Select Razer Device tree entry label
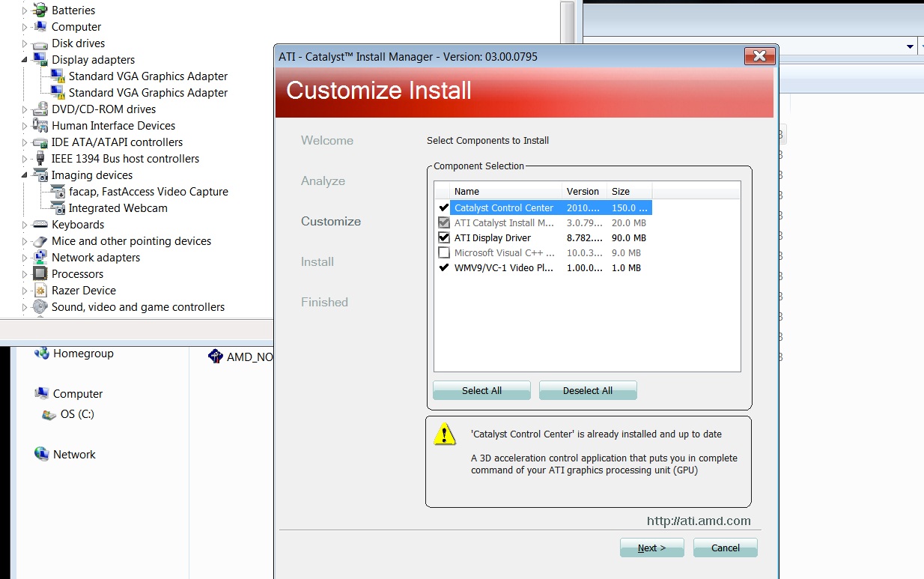924x579 pixels. (x=84, y=291)
